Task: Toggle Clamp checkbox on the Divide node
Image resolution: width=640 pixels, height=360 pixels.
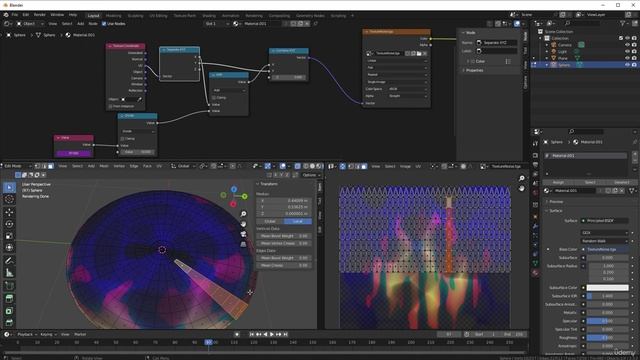Action: coord(122,138)
